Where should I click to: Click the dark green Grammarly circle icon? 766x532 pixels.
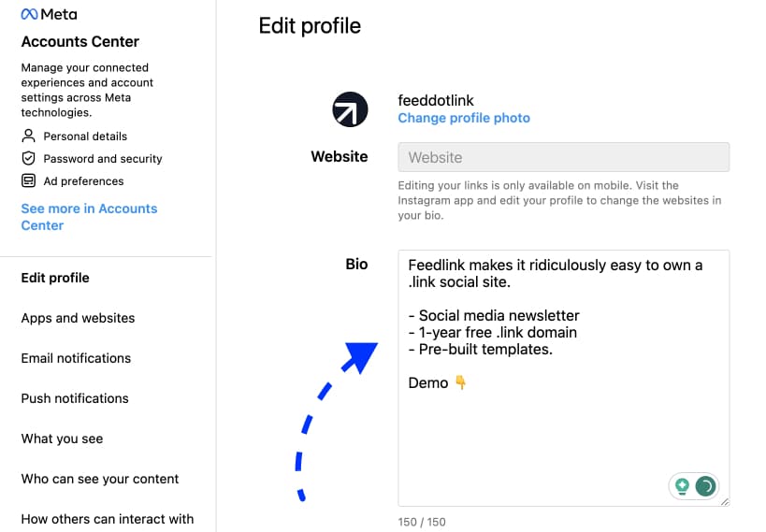(705, 486)
